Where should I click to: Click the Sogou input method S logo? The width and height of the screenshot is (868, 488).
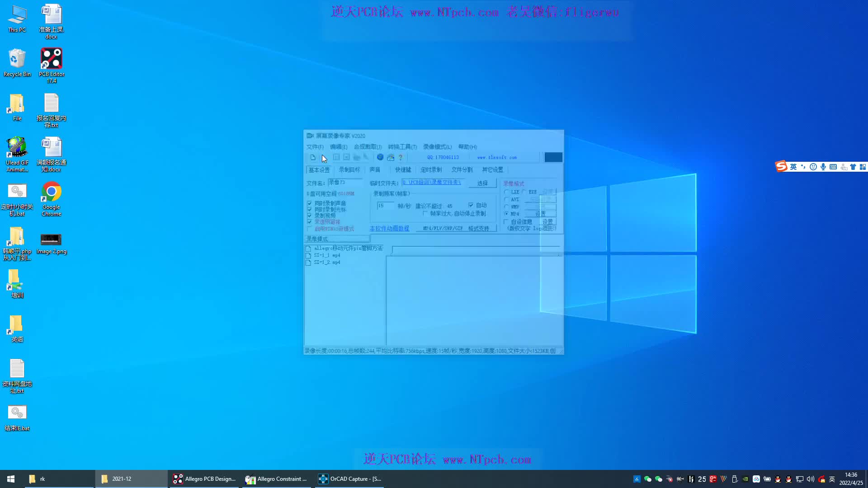[782, 167]
